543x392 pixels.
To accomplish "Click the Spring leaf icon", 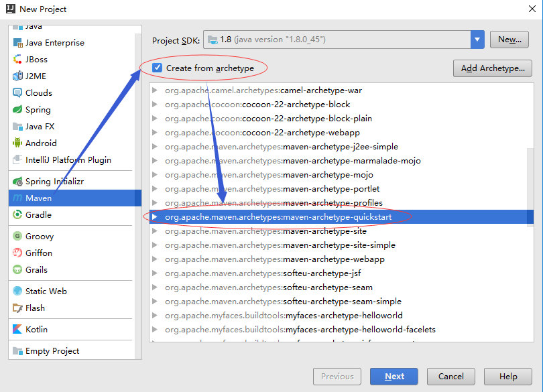I will pyautogui.click(x=17, y=109).
